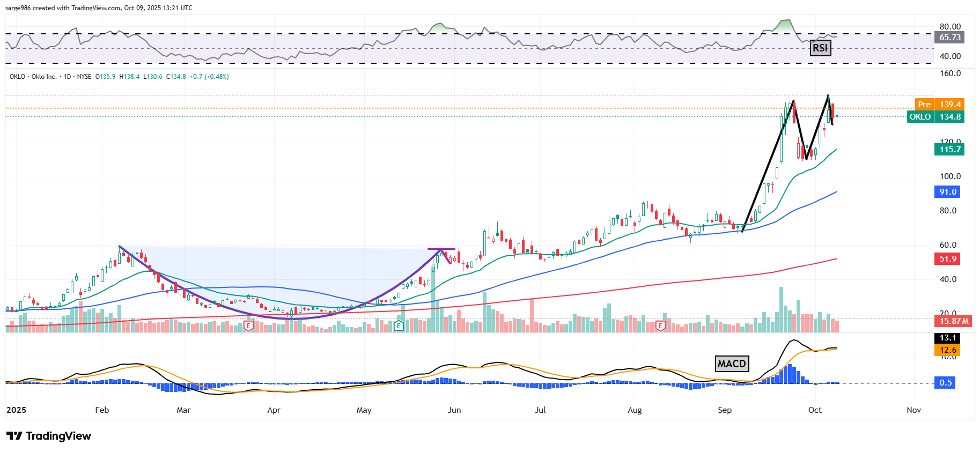Click the orange 12.6 signal line label
The width and height of the screenshot is (980, 452).
coord(947,350)
